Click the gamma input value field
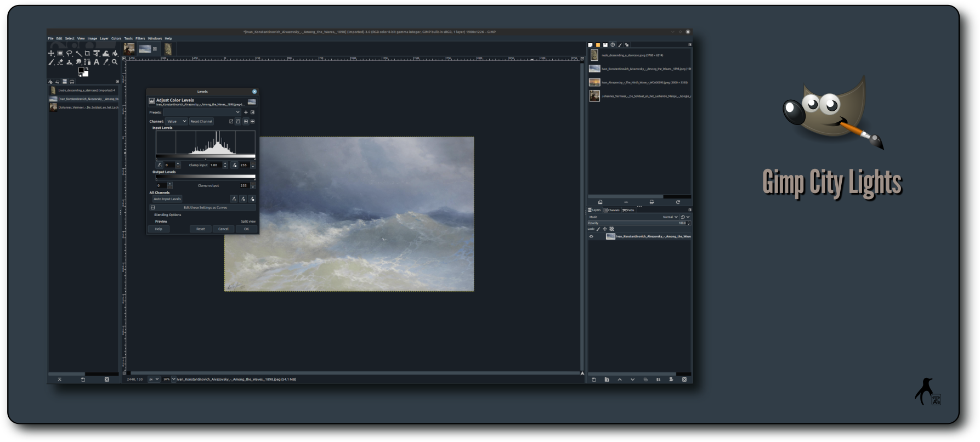The width and height of the screenshot is (980, 442). pyautogui.click(x=216, y=165)
